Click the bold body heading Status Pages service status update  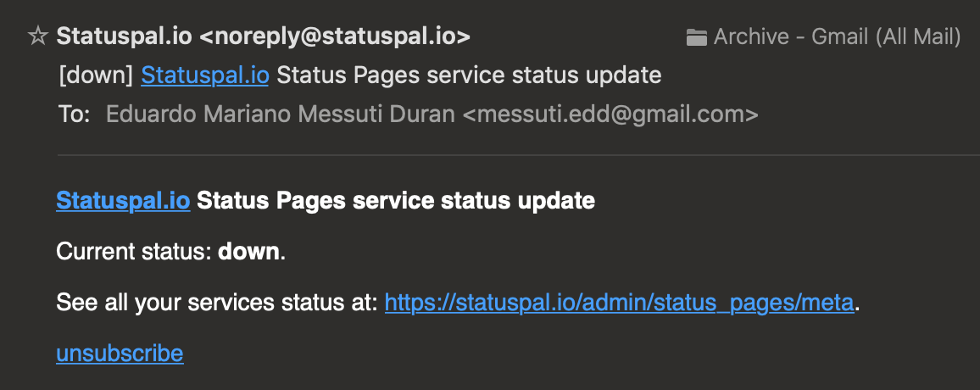point(396,201)
